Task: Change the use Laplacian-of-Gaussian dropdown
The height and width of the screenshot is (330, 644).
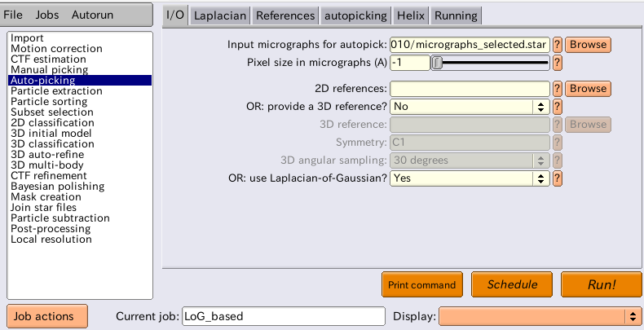Action: point(470,178)
